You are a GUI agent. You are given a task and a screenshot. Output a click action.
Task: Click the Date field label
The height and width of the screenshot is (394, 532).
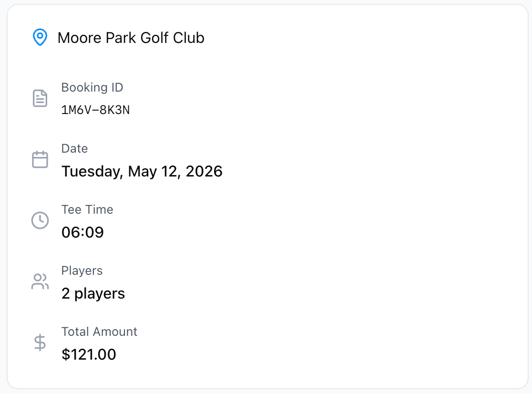(75, 149)
